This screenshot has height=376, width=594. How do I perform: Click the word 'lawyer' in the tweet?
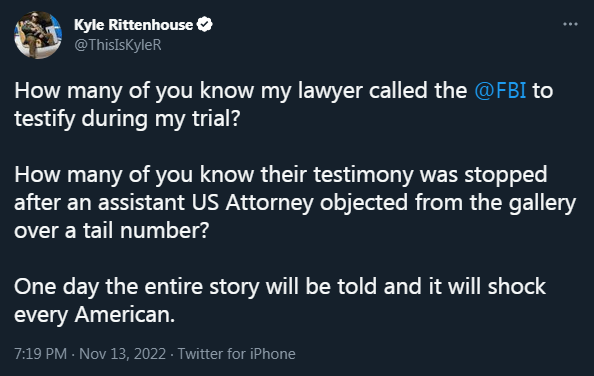tap(330, 91)
